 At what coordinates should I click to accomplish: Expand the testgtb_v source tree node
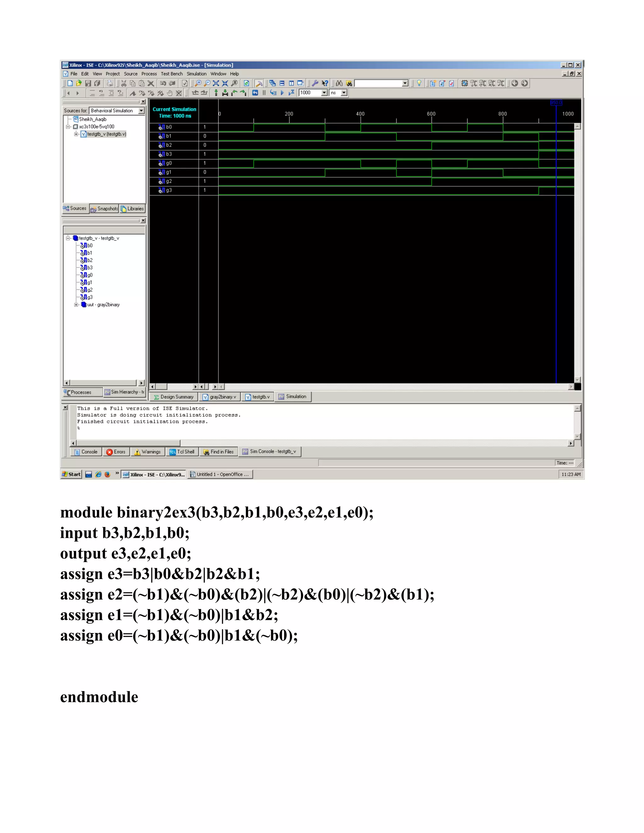[76, 134]
